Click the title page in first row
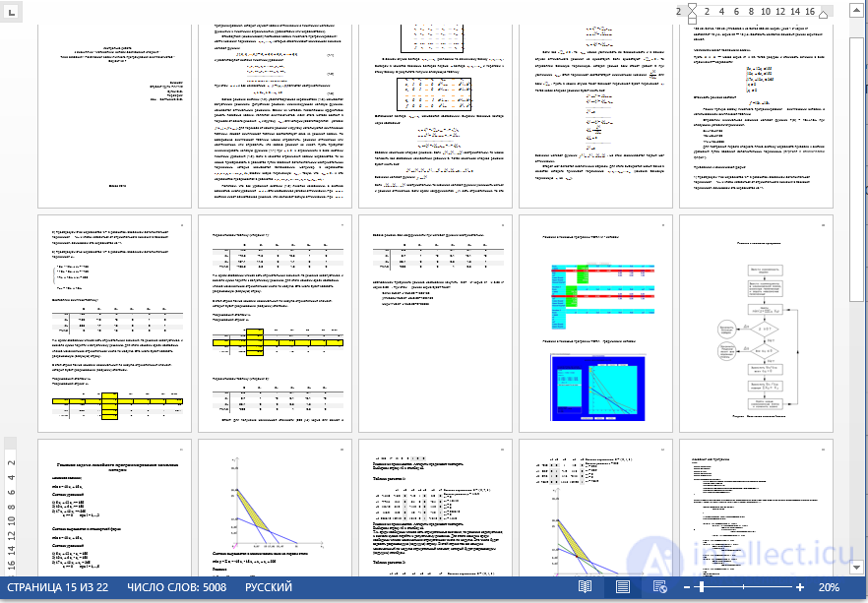 (114, 116)
